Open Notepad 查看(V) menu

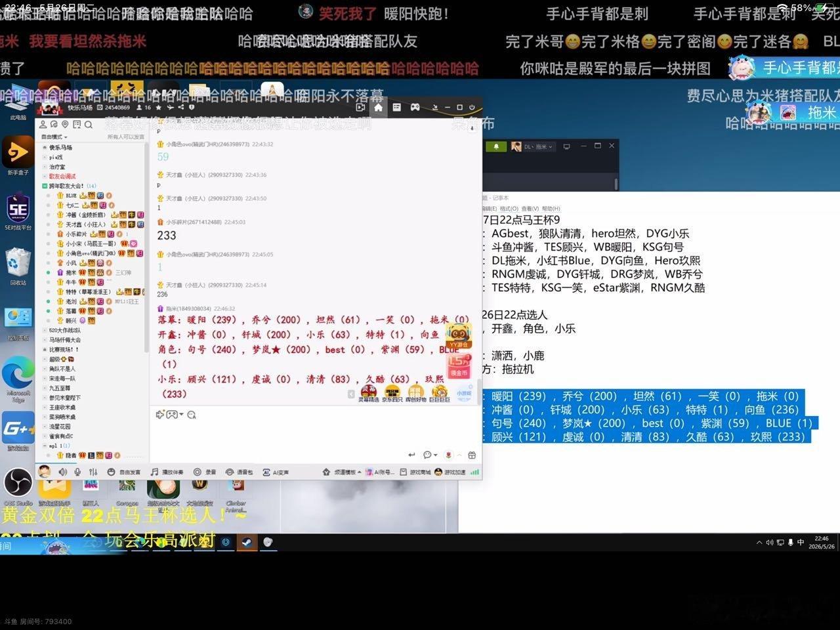coord(529,209)
